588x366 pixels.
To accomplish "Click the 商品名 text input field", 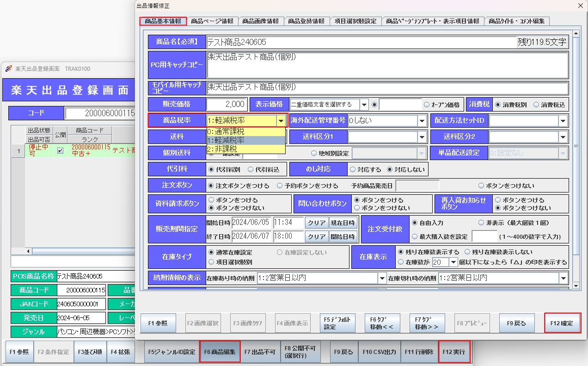I will click(361, 42).
